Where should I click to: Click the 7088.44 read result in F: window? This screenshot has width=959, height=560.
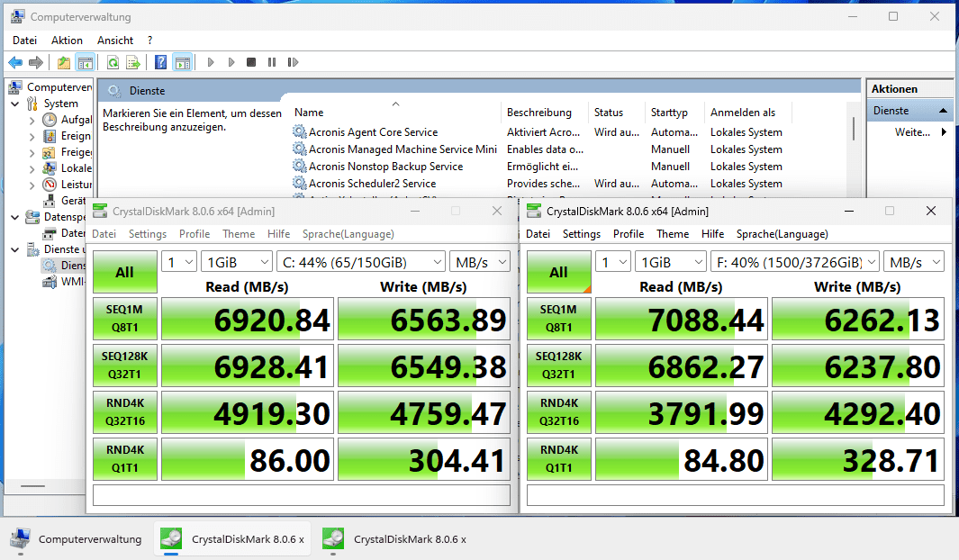[x=682, y=319]
